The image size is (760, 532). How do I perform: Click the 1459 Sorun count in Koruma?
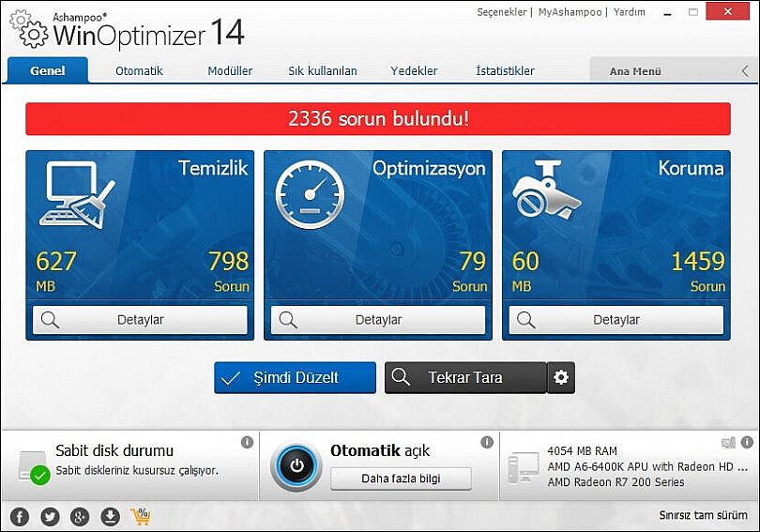pyautogui.click(x=698, y=270)
